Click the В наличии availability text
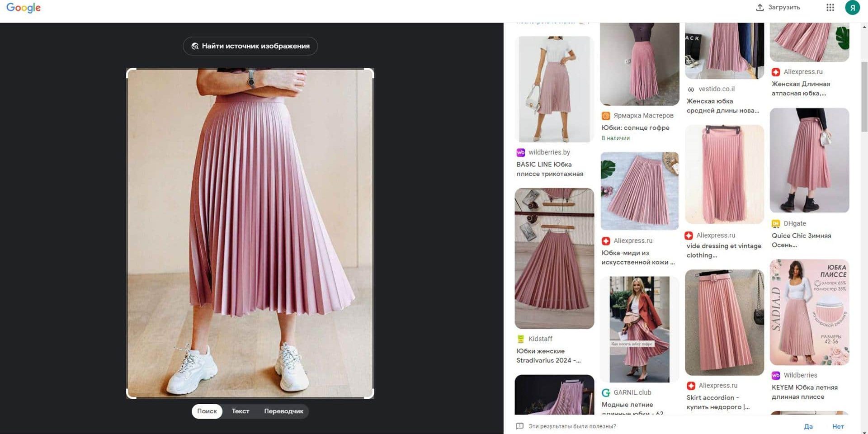868x434 pixels. 615,138
